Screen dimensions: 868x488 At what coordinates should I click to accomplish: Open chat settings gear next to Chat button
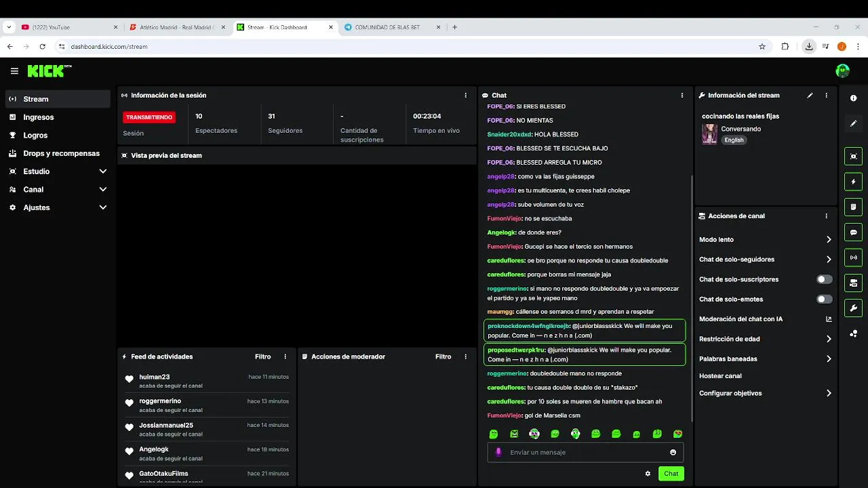click(x=648, y=474)
